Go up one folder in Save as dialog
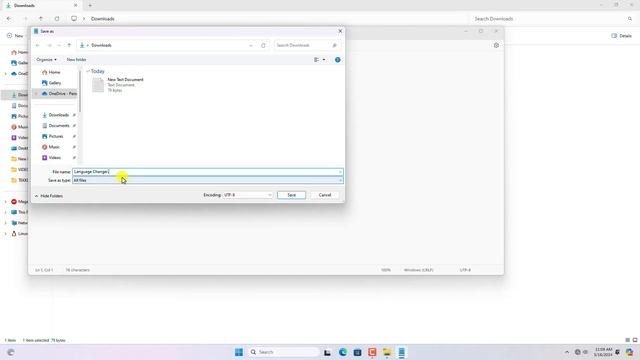The image size is (640, 360). tap(69, 45)
